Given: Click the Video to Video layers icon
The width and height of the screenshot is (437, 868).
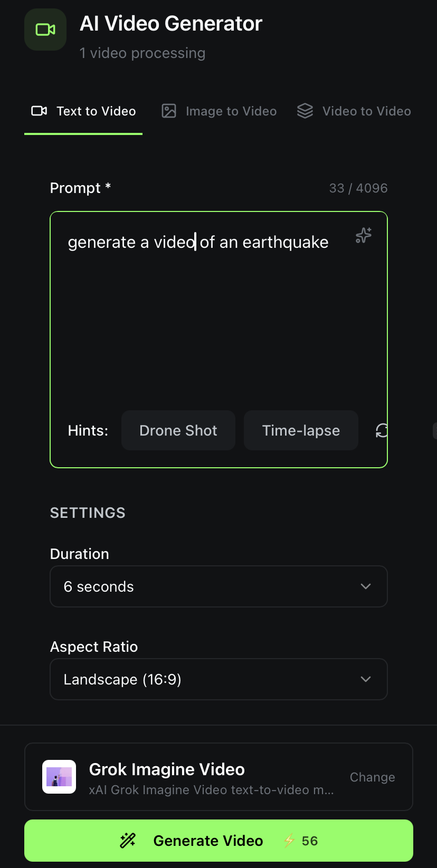Looking at the screenshot, I should [x=305, y=111].
